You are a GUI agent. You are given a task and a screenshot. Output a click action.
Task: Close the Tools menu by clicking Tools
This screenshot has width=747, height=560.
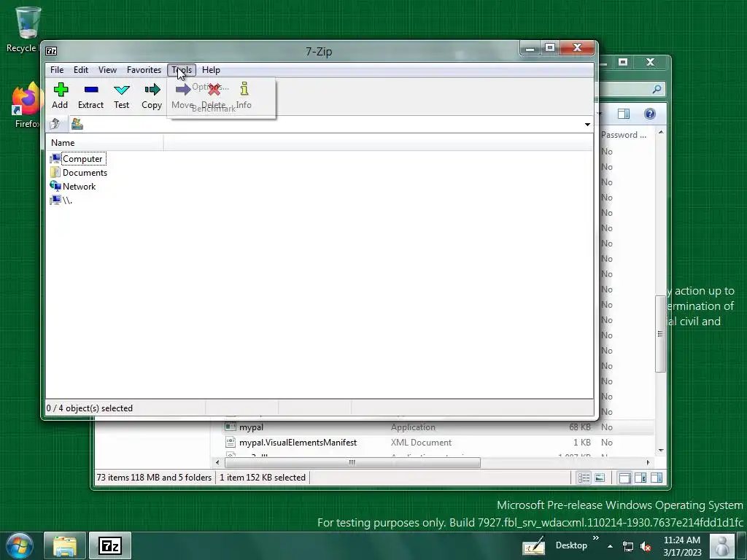[182, 70]
